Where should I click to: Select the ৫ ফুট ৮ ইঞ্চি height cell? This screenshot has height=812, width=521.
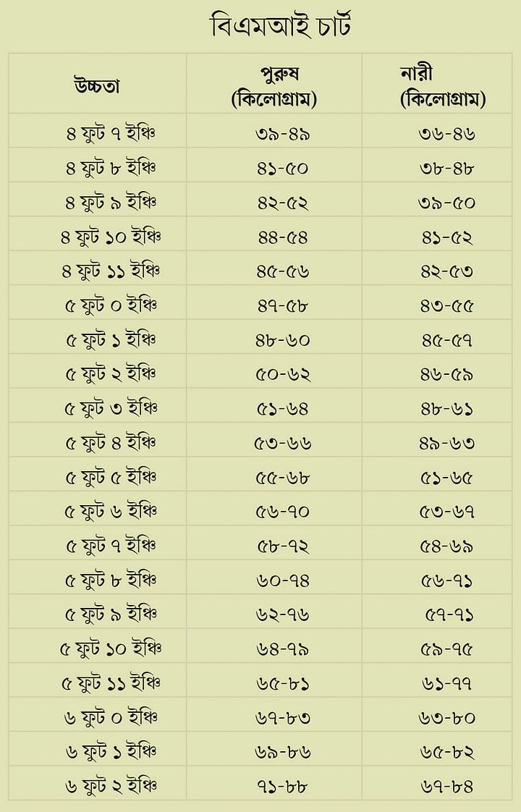click(111, 580)
